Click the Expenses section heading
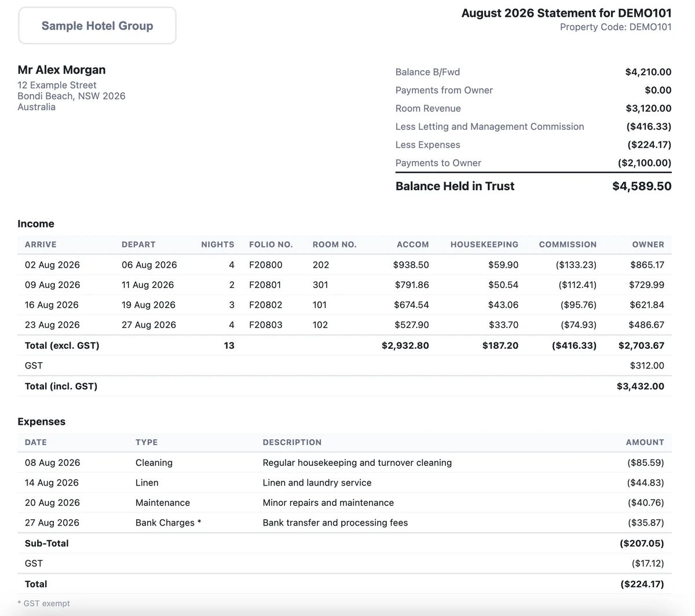This screenshot has width=695, height=616. click(x=42, y=421)
